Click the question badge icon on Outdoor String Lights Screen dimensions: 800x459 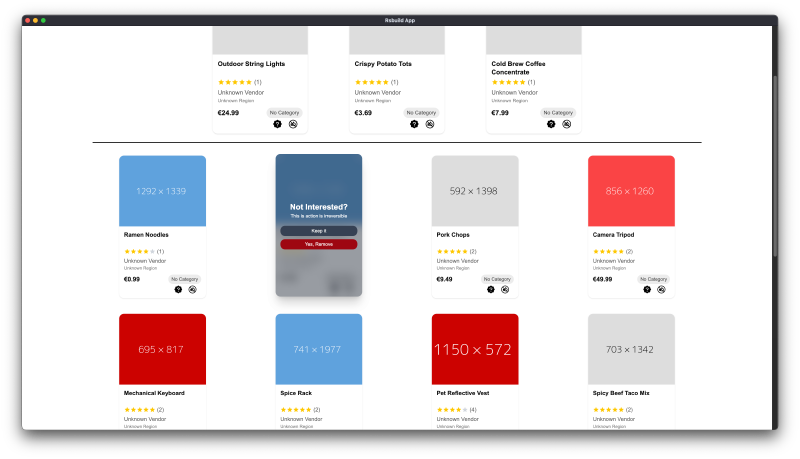[277, 124]
